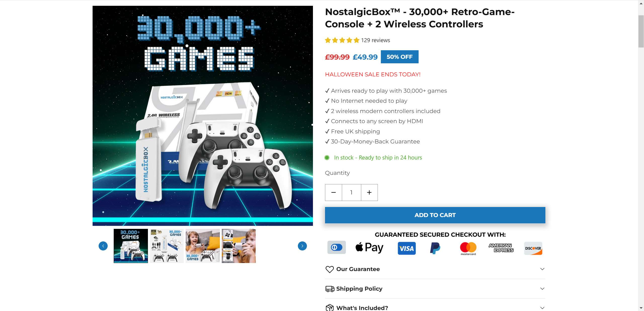
Task: Select the accessories and cables thumbnail
Action: pos(167,246)
